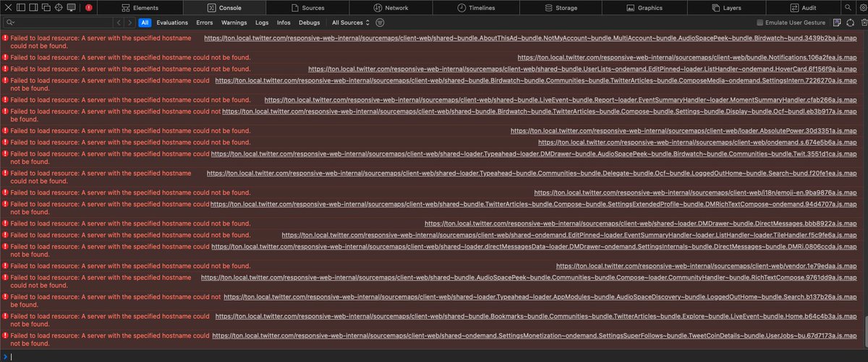This screenshot has width=868, height=362.
Task: Open the DirectMessages.bbb8922a.js.map link
Action: pos(641,223)
